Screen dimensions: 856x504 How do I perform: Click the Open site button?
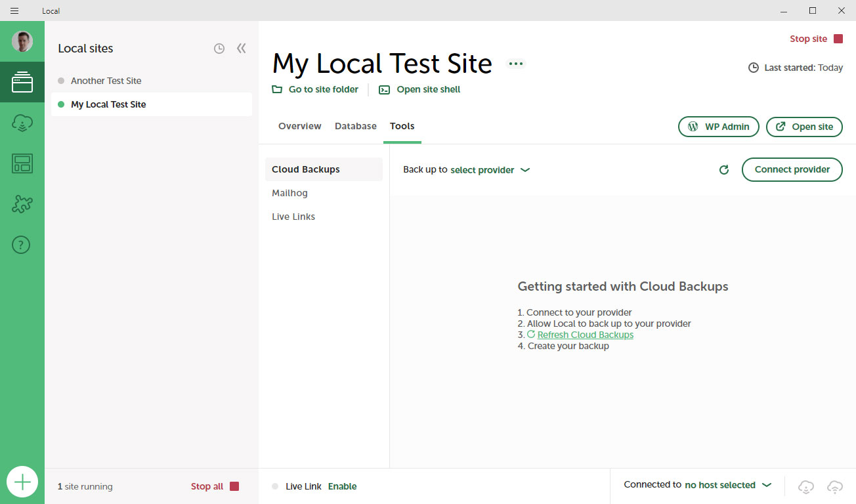point(804,127)
